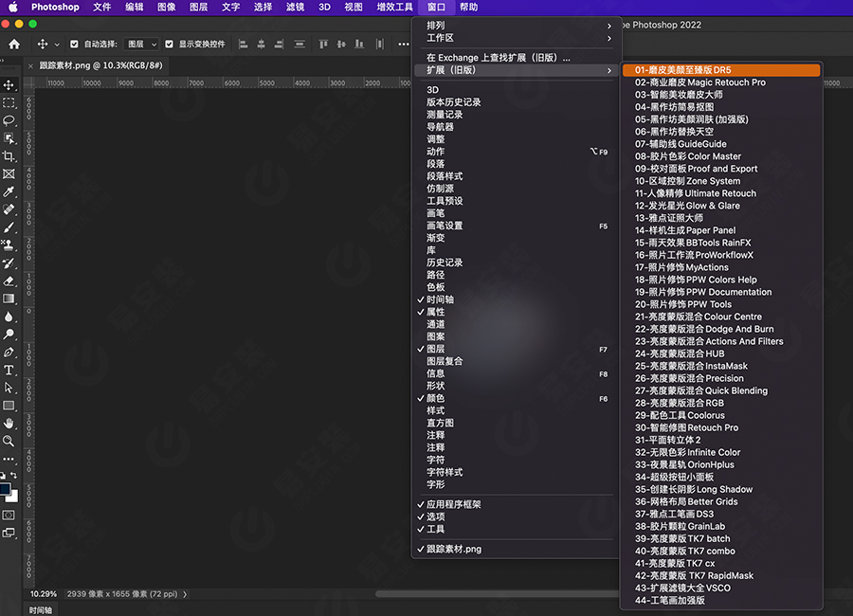Select the Clone Stamp tool

(x=9, y=245)
